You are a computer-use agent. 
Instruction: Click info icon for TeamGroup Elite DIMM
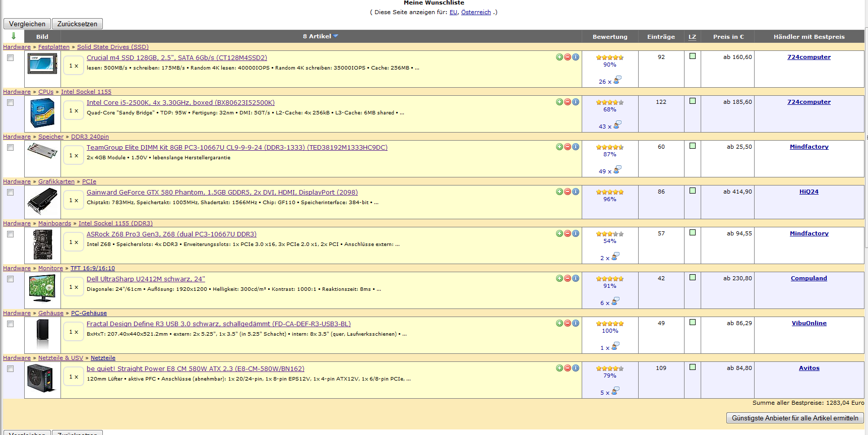click(576, 147)
